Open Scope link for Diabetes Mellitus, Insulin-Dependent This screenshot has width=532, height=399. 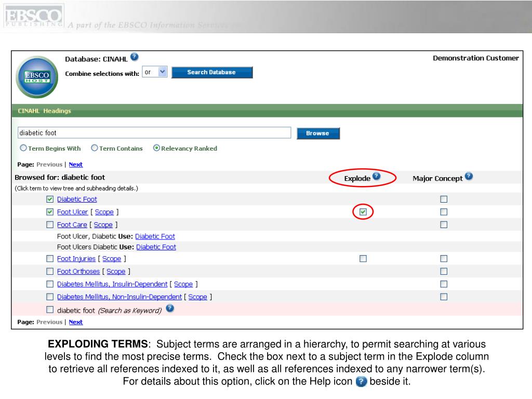[x=183, y=284]
